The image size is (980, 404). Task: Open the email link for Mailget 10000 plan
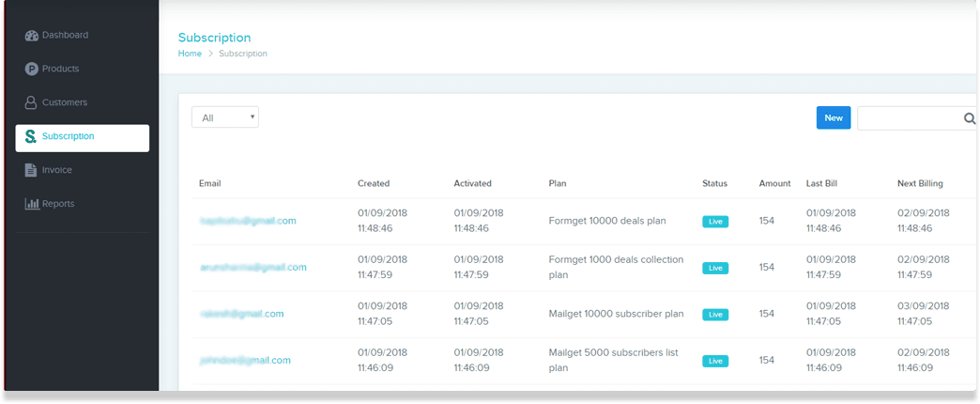click(241, 314)
